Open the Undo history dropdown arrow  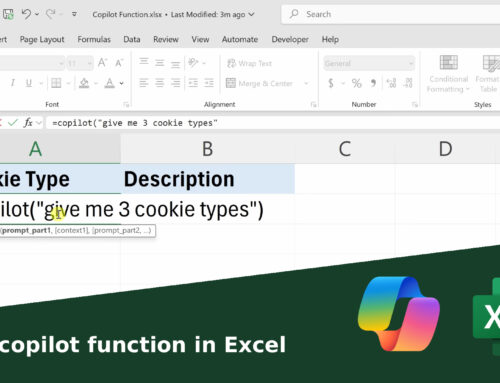(x=37, y=14)
